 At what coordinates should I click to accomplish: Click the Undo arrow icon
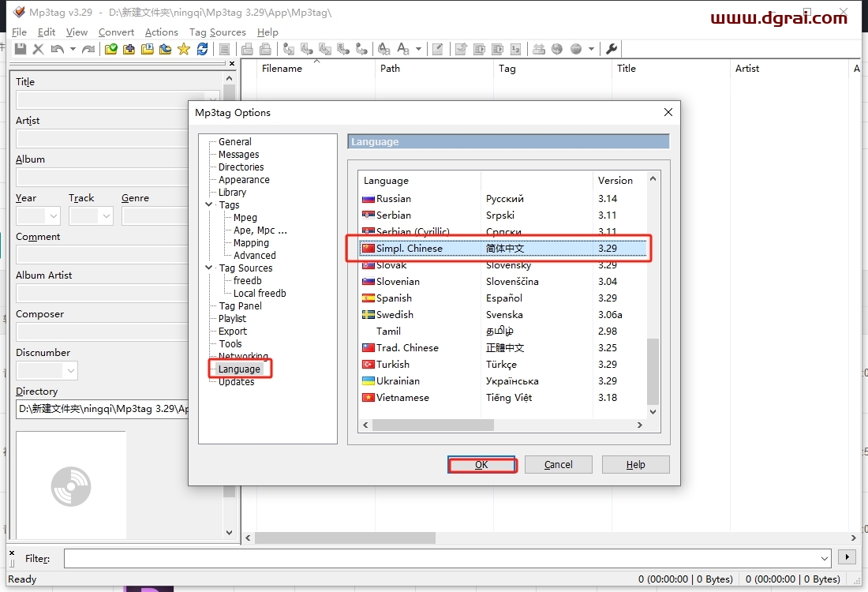pyautogui.click(x=57, y=49)
